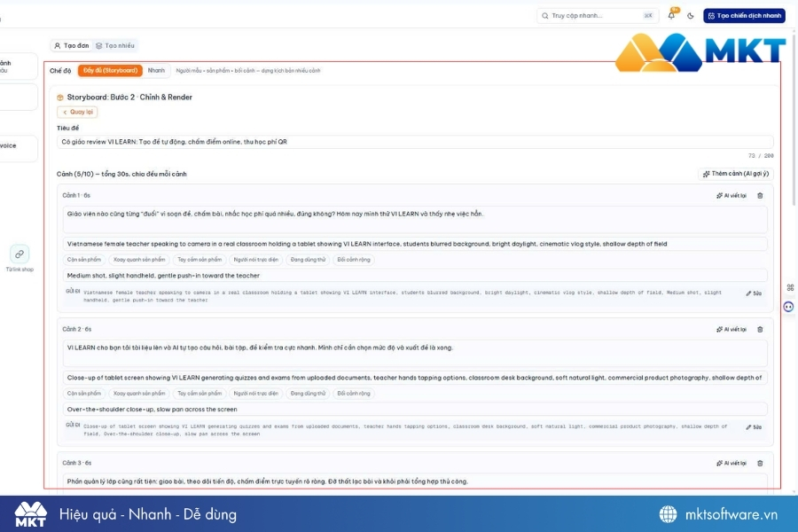Edit Cảnh 1 visual prompt field

[415, 244]
